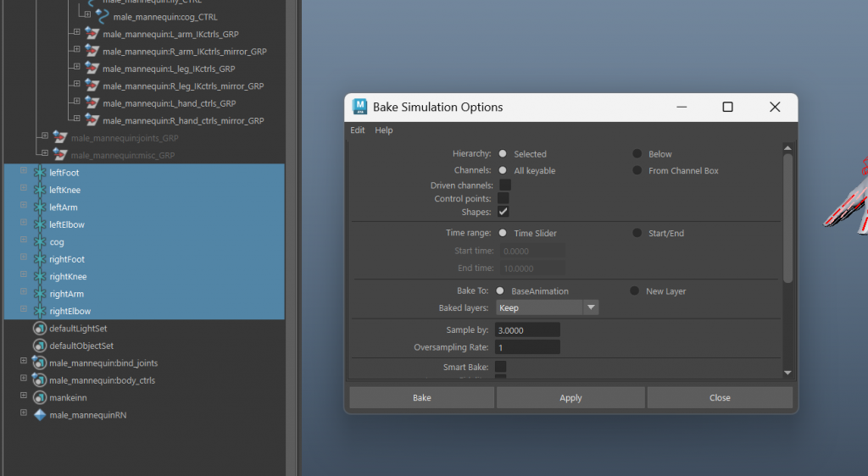This screenshot has height=476, width=868.
Task: Click the Apply button
Action: click(x=570, y=397)
